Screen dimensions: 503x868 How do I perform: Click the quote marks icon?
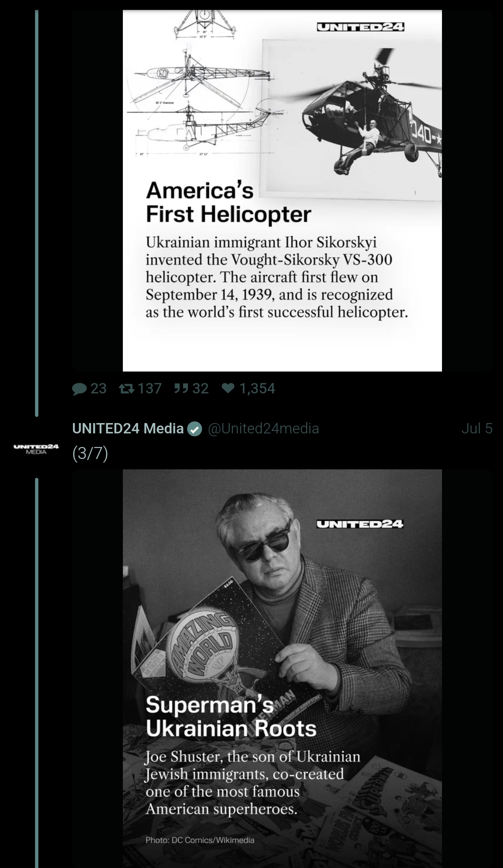tap(181, 388)
